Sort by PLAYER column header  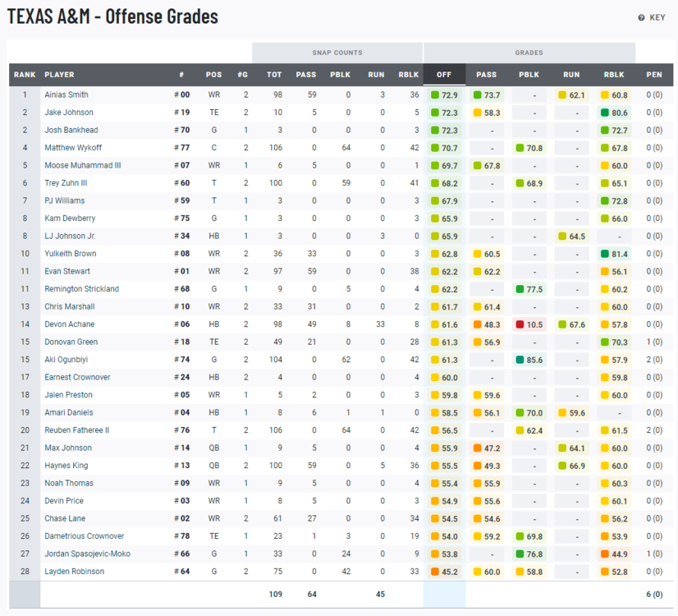point(59,75)
